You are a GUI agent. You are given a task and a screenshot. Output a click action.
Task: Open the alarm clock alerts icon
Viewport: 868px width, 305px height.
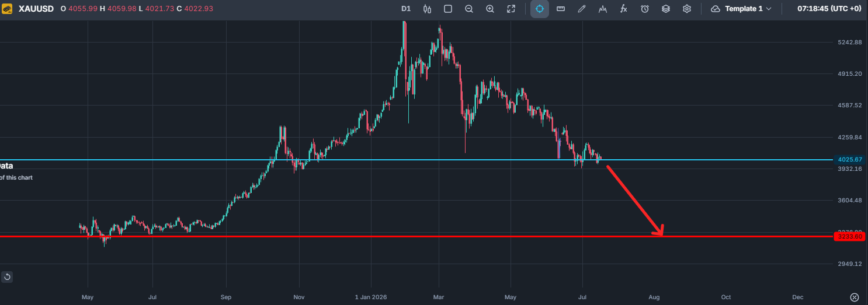tap(645, 9)
